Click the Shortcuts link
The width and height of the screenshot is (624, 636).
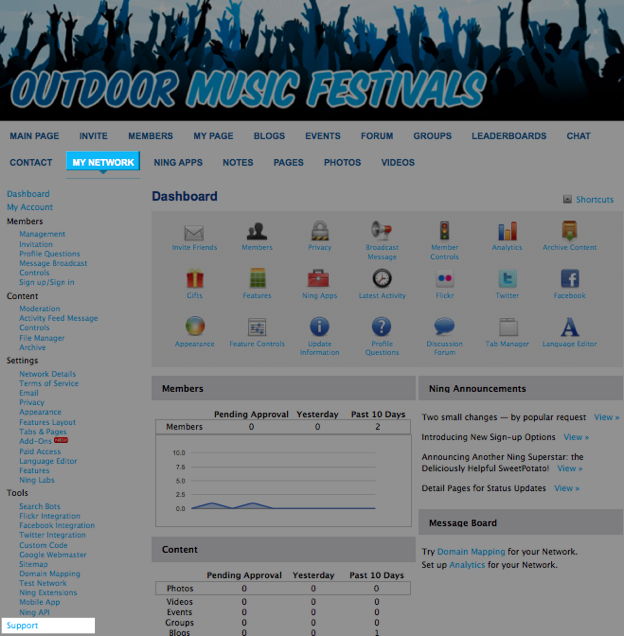pos(594,200)
